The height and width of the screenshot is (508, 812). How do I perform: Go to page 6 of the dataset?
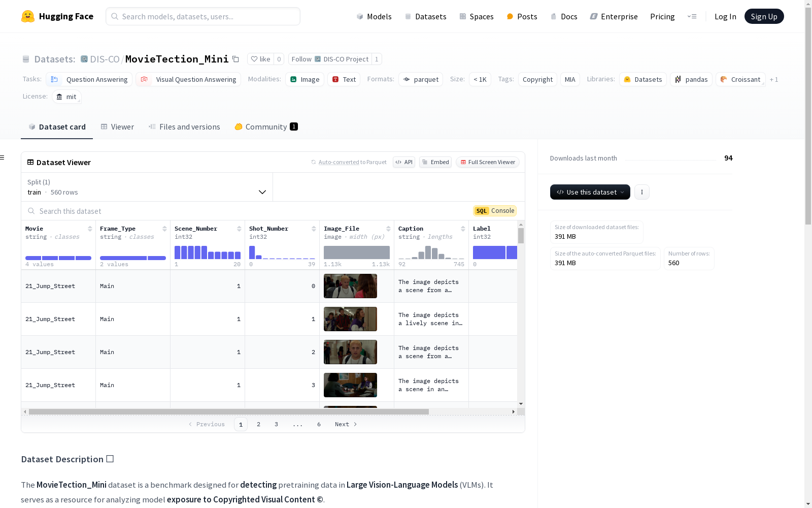click(319, 424)
